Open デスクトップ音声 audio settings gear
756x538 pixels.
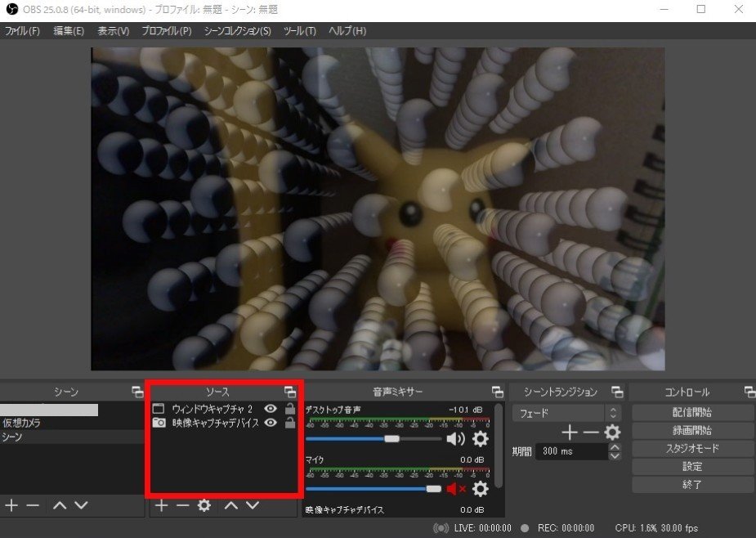pos(480,438)
